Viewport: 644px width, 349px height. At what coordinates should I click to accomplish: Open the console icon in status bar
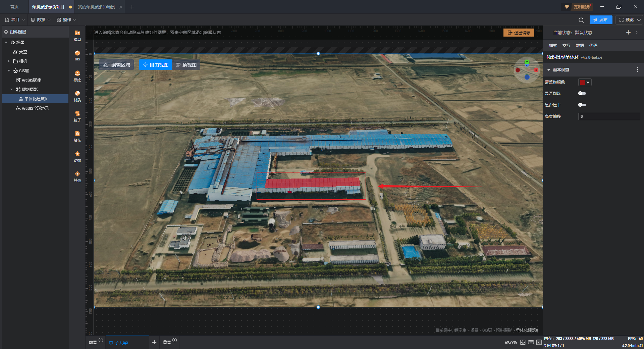(x=539, y=342)
